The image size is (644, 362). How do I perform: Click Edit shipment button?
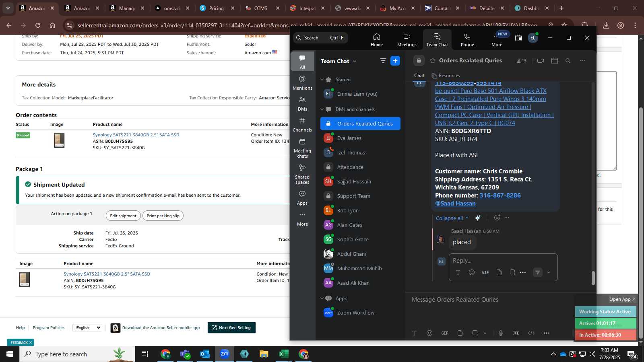123,216
